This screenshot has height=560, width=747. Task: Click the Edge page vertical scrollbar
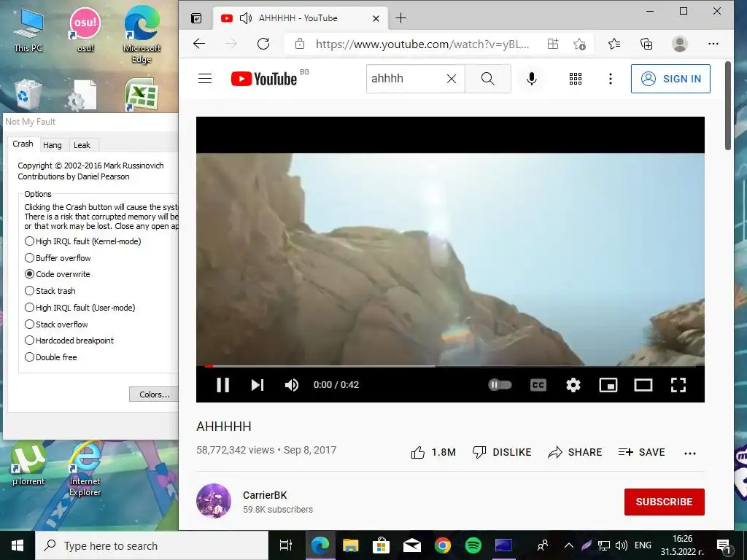pyautogui.click(x=728, y=106)
